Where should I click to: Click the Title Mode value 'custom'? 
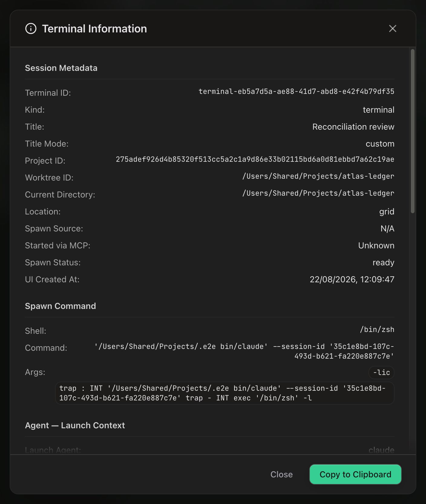pos(380,144)
